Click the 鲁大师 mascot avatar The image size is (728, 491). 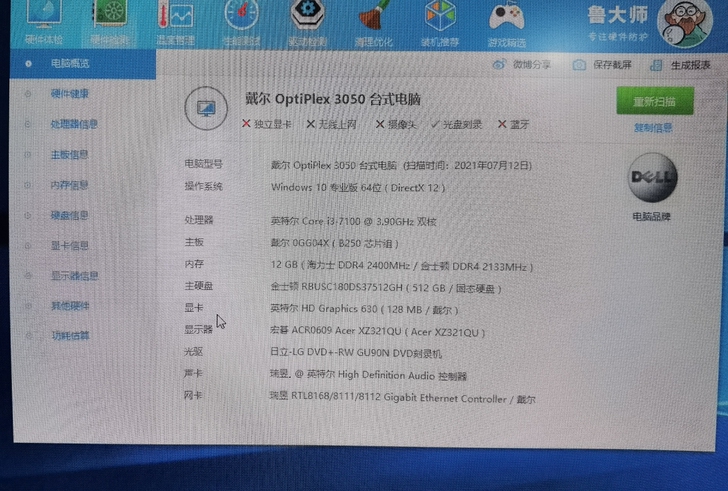685,23
